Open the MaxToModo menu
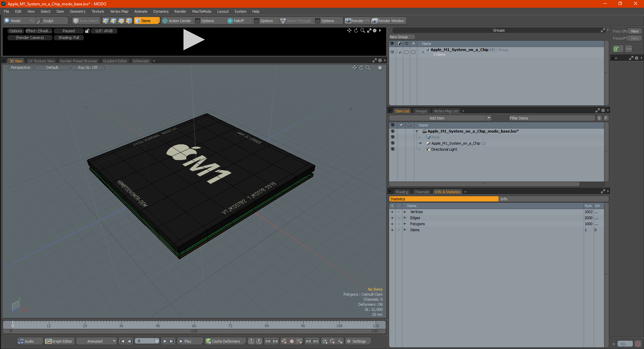The width and height of the screenshot is (644, 349). point(202,11)
